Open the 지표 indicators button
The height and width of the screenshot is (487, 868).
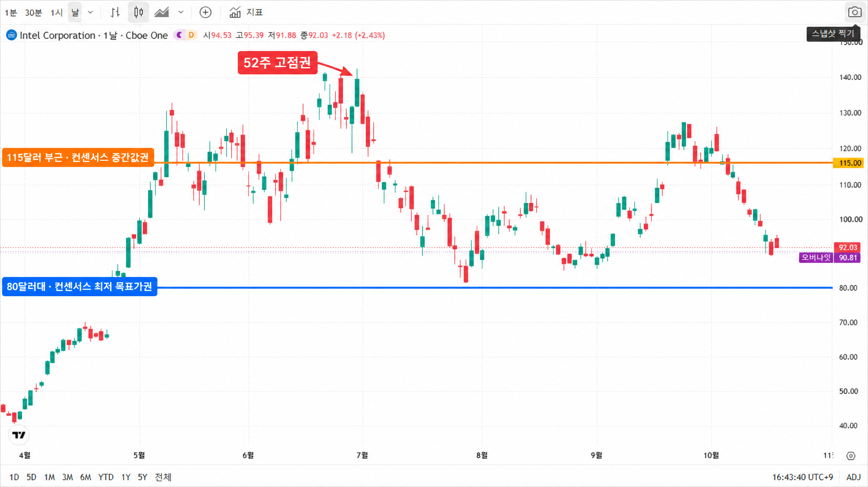(246, 12)
